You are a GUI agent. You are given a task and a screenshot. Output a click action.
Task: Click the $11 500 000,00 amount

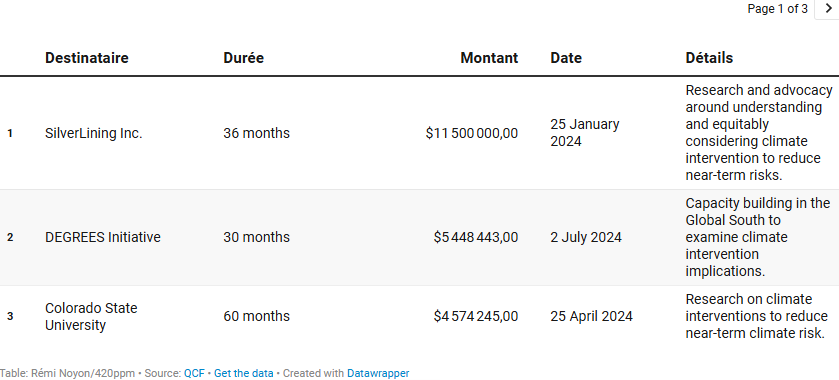[472, 133]
